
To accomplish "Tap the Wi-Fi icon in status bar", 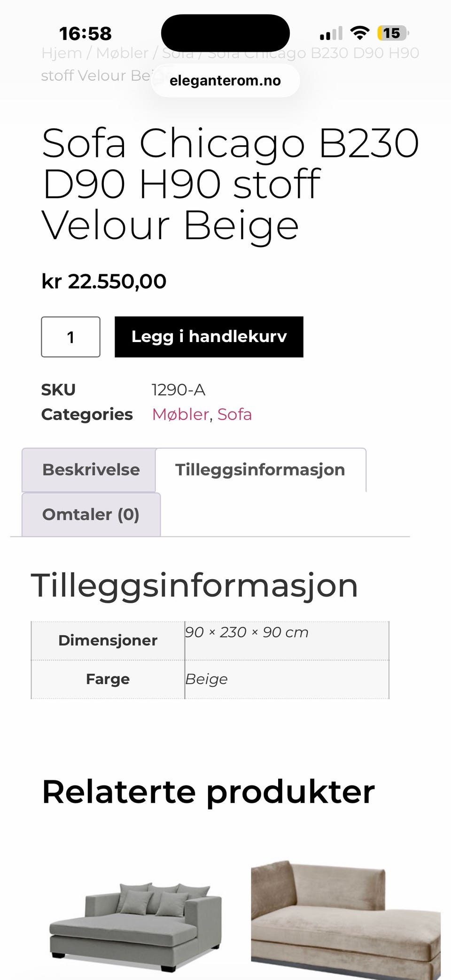I will coord(359,33).
